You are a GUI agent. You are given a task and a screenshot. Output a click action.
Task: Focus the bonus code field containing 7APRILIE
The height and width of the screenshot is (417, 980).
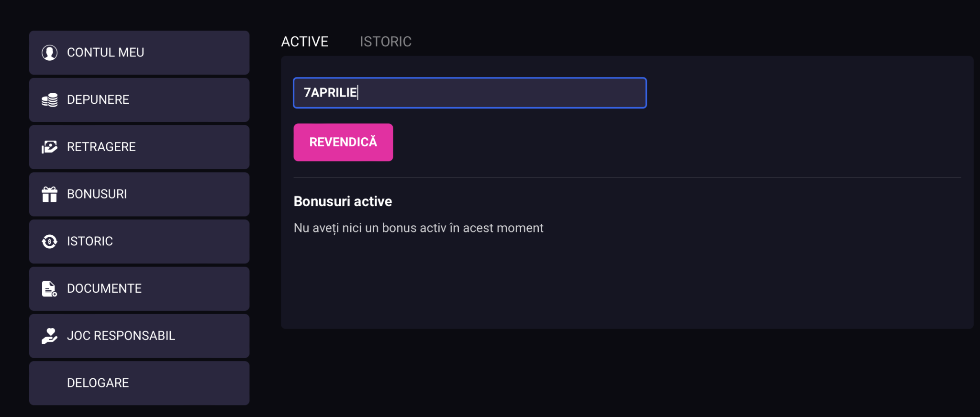pyautogui.click(x=470, y=93)
